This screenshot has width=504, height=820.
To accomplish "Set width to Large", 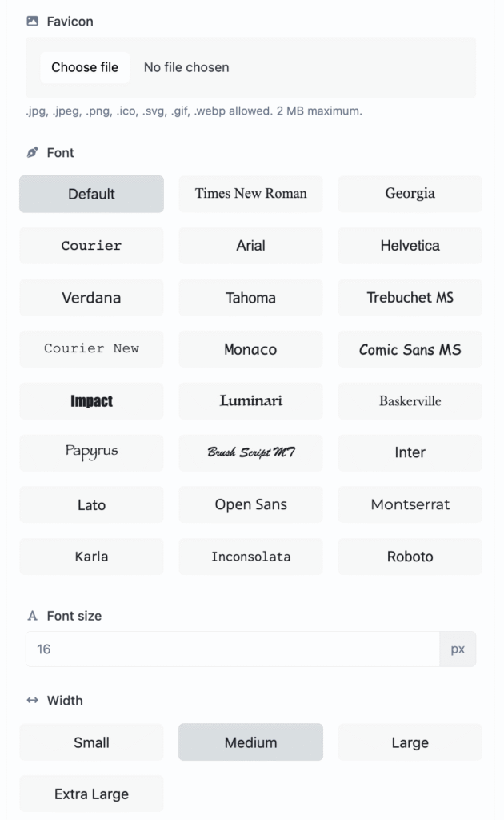I will pos(410,742).
